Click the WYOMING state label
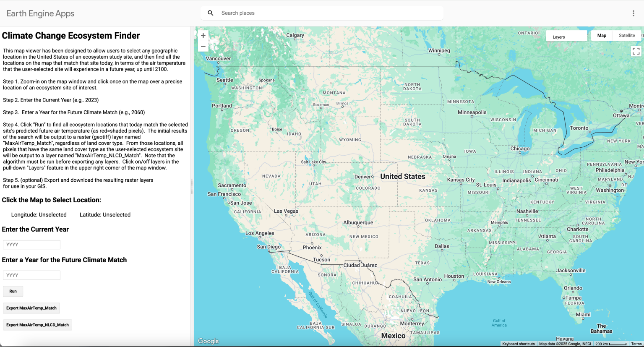The height and width of the screenshot is (347, 644). 350,140
